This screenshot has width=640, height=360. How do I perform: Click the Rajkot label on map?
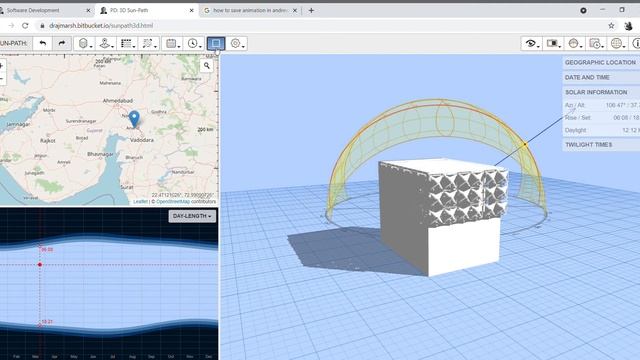pyautogui.click(x=48, y=140)
